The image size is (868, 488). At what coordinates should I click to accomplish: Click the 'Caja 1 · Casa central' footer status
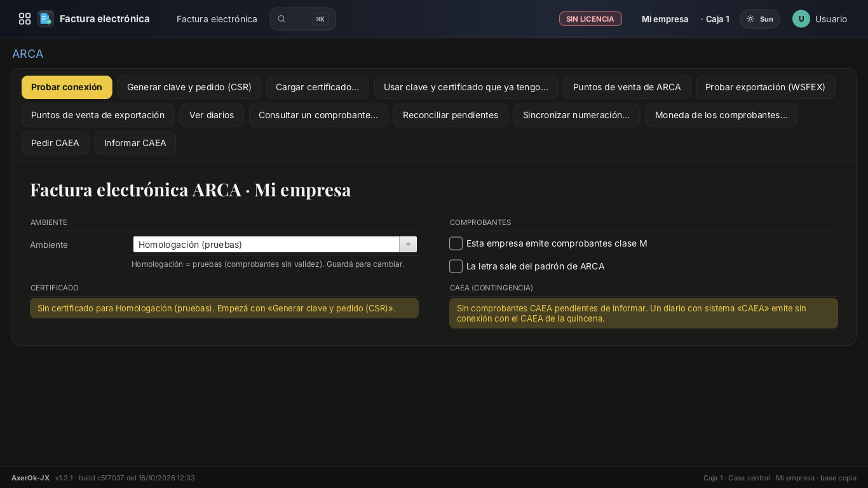point(780,478)
